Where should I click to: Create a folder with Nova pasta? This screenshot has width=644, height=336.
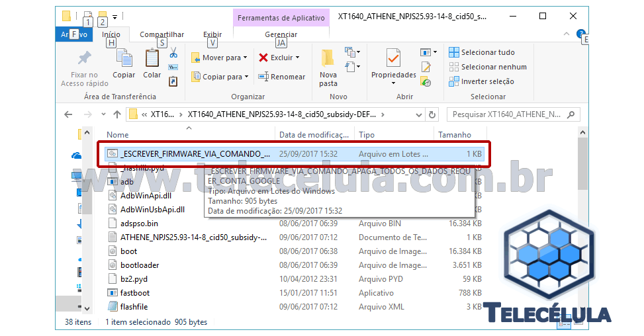pyautogui.click(x=328, y=67)
